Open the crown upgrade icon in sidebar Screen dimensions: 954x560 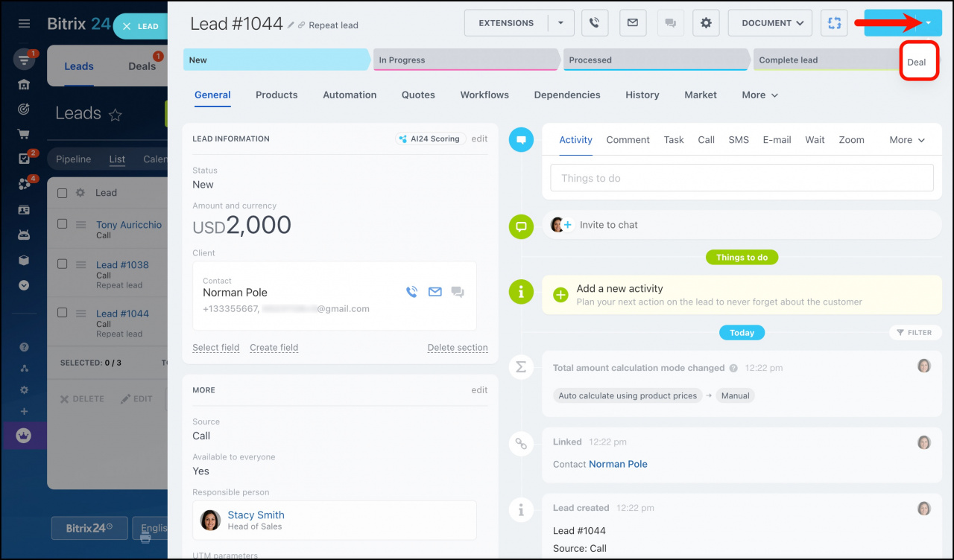coord(24,436)
